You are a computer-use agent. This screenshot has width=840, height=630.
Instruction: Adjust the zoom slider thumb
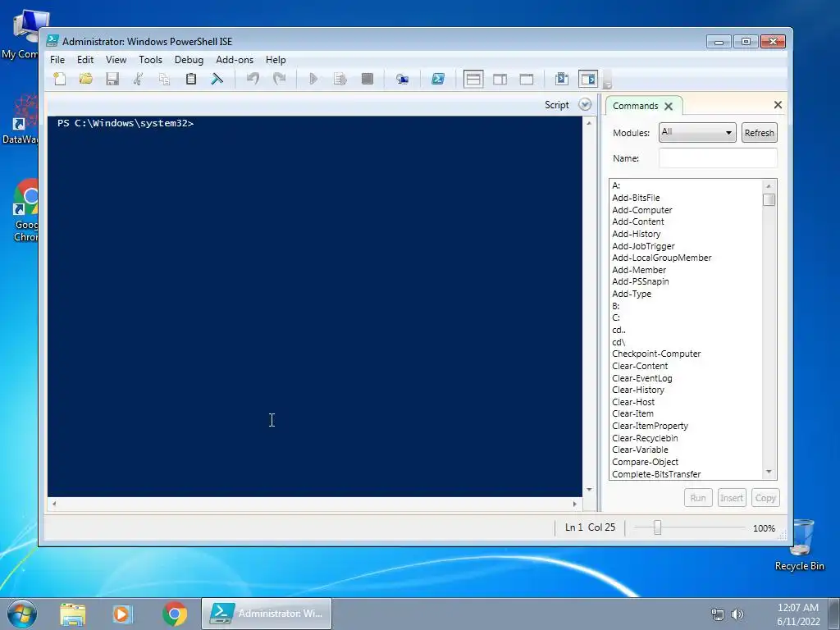pos(657,527)
